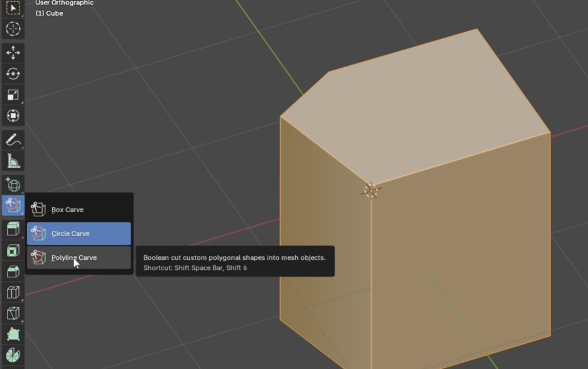Select the Add Object globe tool
This screenshot has width=588, height=369.
click(x=13, y=185)
